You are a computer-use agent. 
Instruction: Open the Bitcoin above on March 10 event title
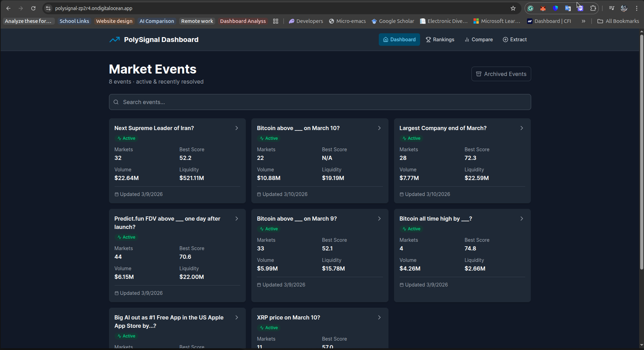tap(298, 128)
